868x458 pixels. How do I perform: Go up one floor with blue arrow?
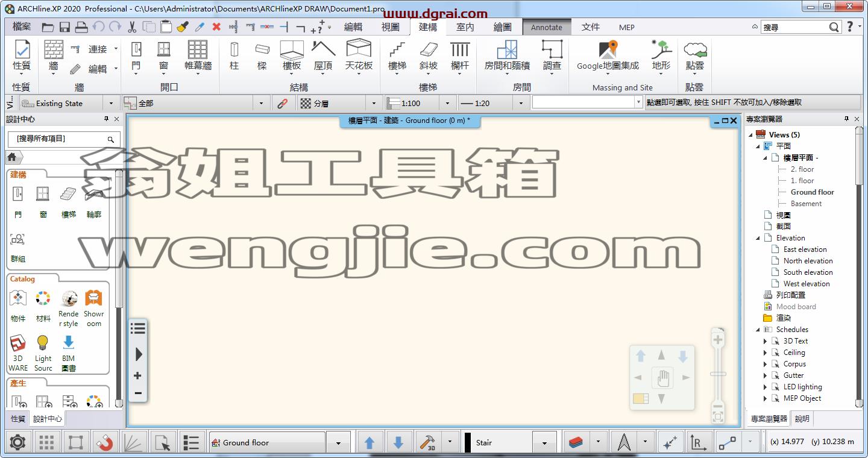pyautogui.click(x=370, y=443)
